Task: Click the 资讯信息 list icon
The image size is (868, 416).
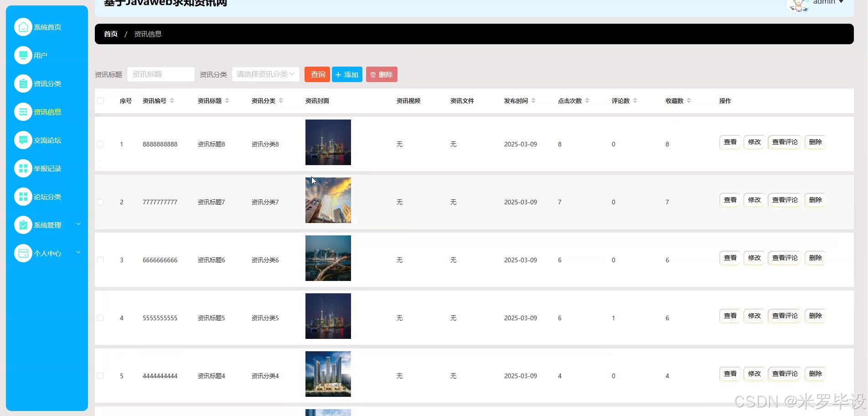Action: tap(23, 112)
